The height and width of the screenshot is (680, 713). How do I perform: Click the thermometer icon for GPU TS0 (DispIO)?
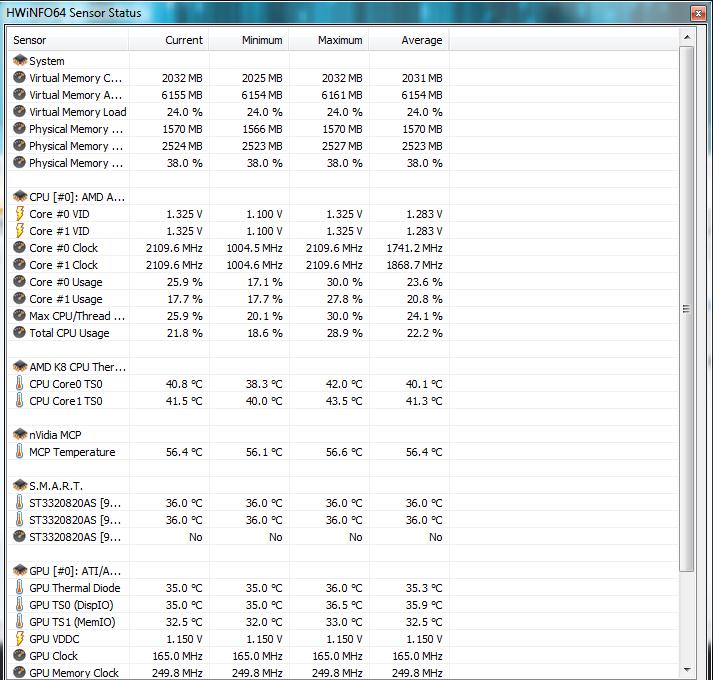click(19, 604)
